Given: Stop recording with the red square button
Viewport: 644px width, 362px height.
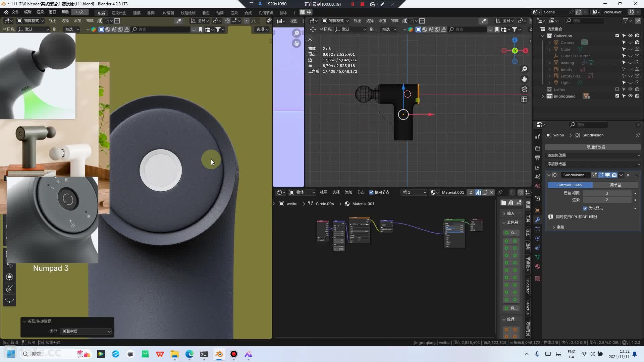Looking at the screenshot, I should (362, 4).
